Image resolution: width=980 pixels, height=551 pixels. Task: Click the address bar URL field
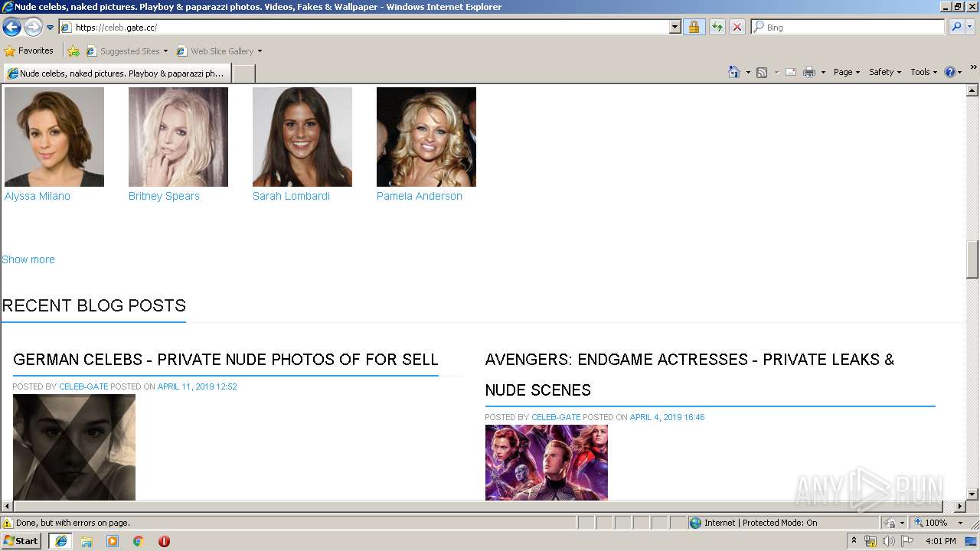click(364, 27)
